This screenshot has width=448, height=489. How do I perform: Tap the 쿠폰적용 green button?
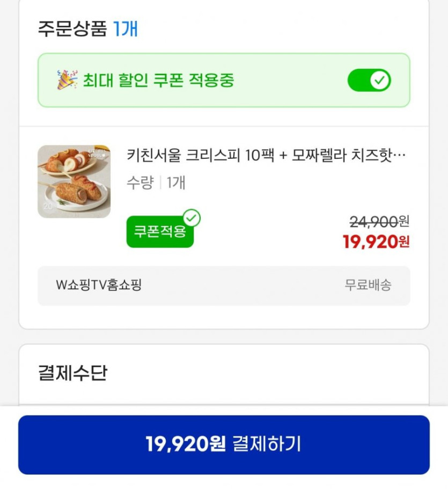pos(159,232)
